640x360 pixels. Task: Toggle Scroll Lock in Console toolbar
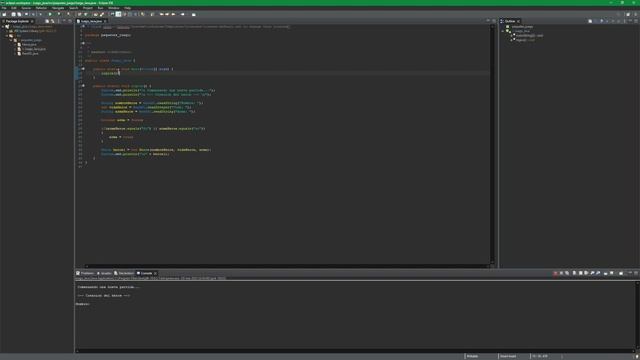pos(580,273)
